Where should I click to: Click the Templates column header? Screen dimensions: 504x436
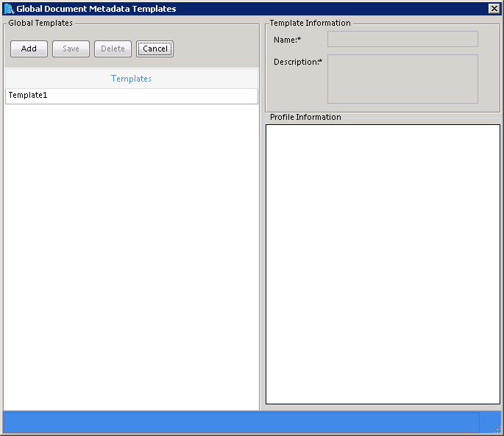[x=131, y=79]
